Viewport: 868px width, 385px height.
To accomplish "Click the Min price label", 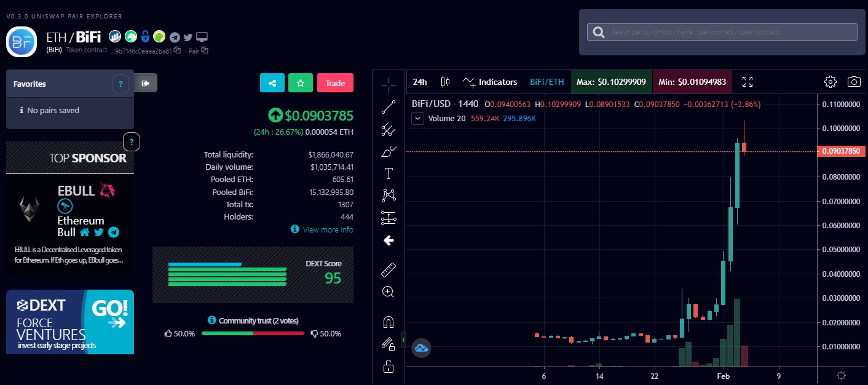I will coord(692,82).
